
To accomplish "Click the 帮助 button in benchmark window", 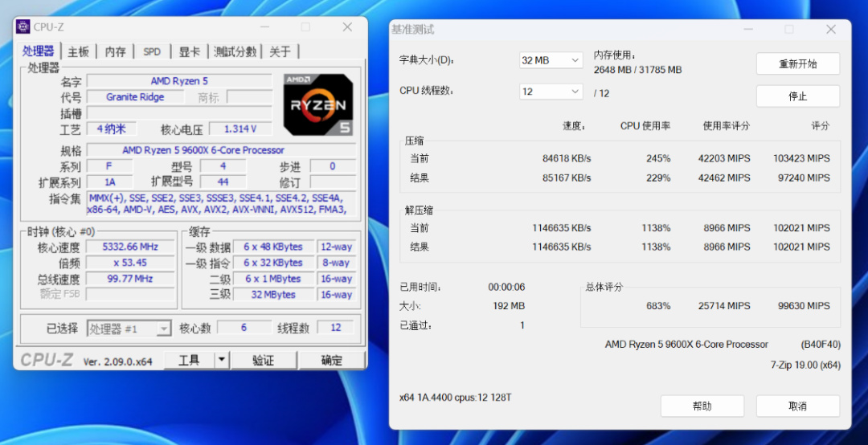I will coord(702,406).
